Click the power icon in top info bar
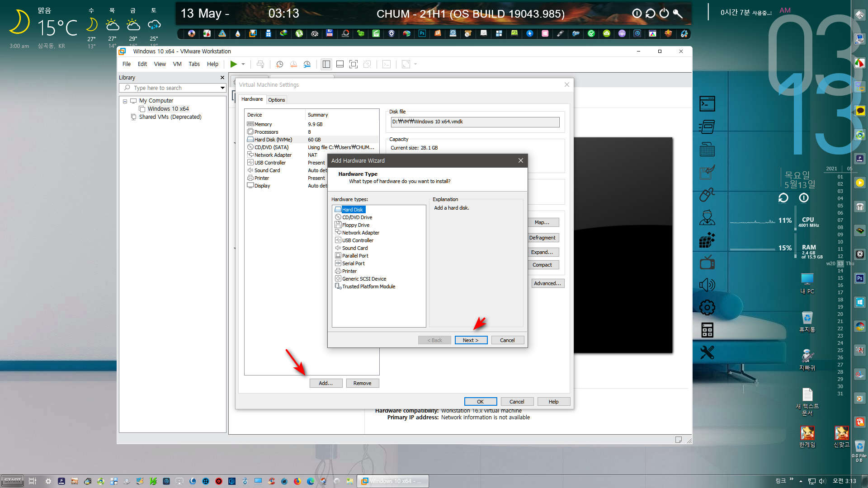Screen dimensions: 868x488 (664, 13)
